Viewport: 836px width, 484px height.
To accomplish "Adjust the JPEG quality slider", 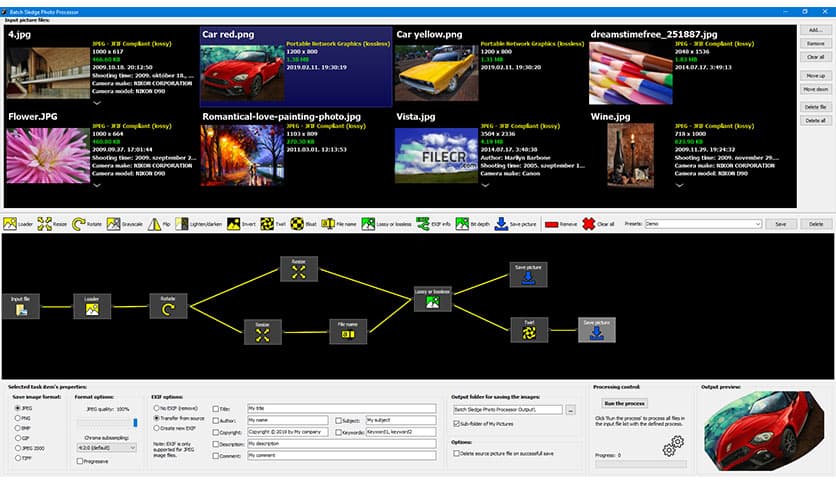I will pos(107,423).
